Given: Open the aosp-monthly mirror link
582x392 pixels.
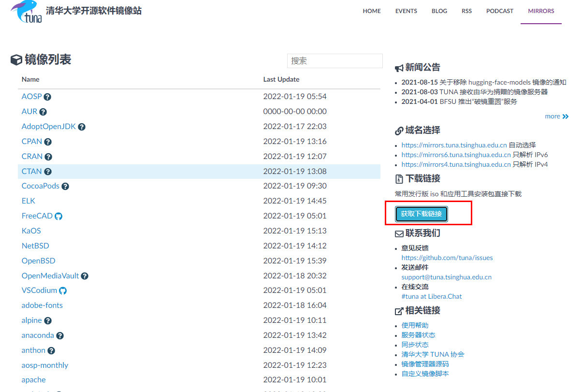Looking at the screenshot, I should 45,365.
